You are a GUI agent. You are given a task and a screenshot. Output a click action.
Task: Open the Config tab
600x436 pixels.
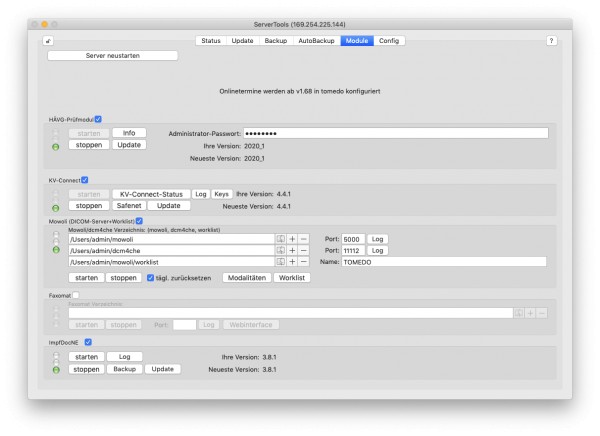pyautogui.click(x=389, y=41)
